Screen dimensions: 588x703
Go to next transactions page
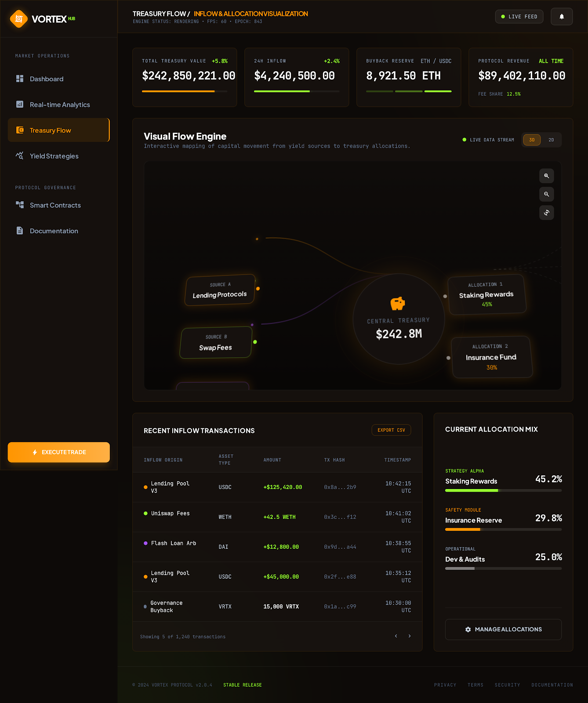tap(410, 636)
